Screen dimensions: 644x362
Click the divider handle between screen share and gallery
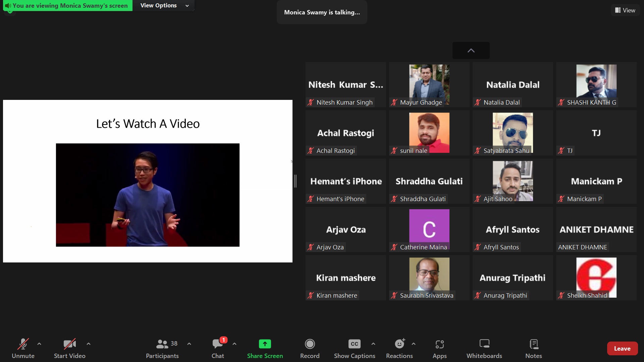[295, 181]
